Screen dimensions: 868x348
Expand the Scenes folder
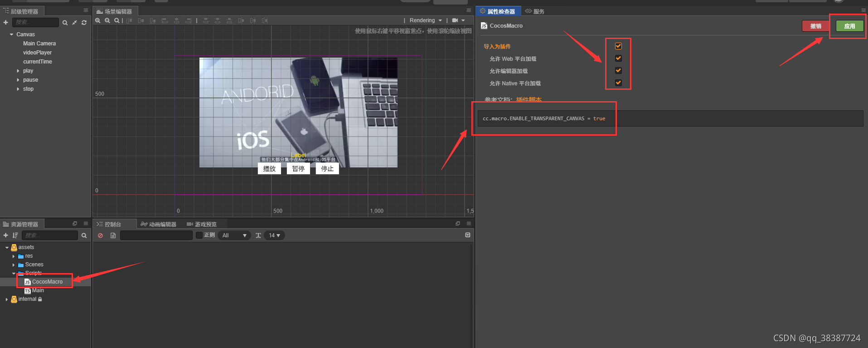(14, 265)
